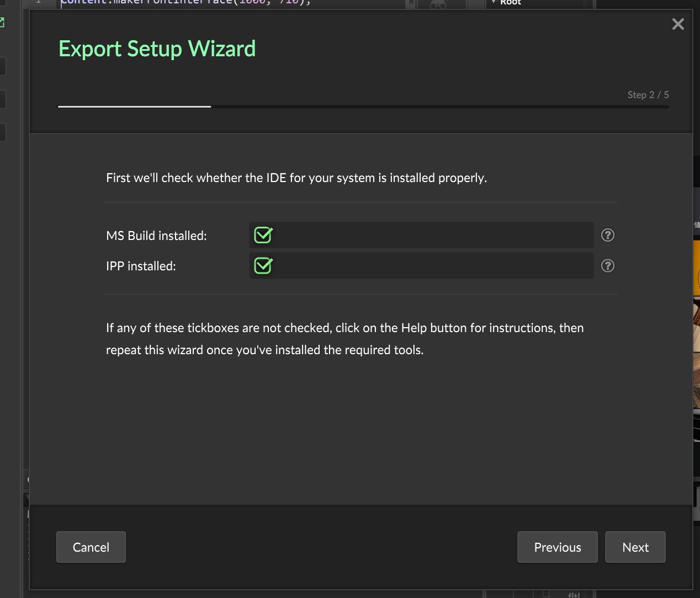This screenshot has height=598, width=700.
Task: Click the wizard step progress bar
Action: pos(363,106)
